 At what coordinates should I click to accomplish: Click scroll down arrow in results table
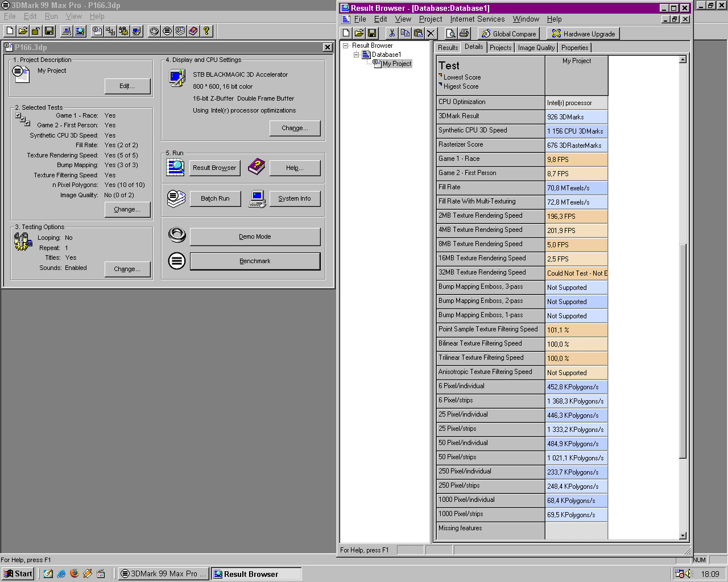click(683, 535)
